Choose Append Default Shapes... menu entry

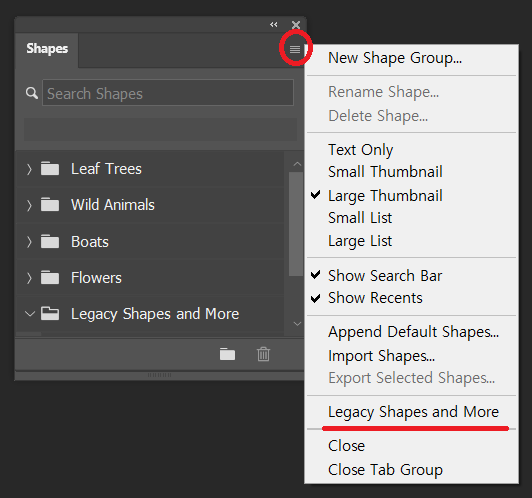pyautogui.click(x=414, y=332)
